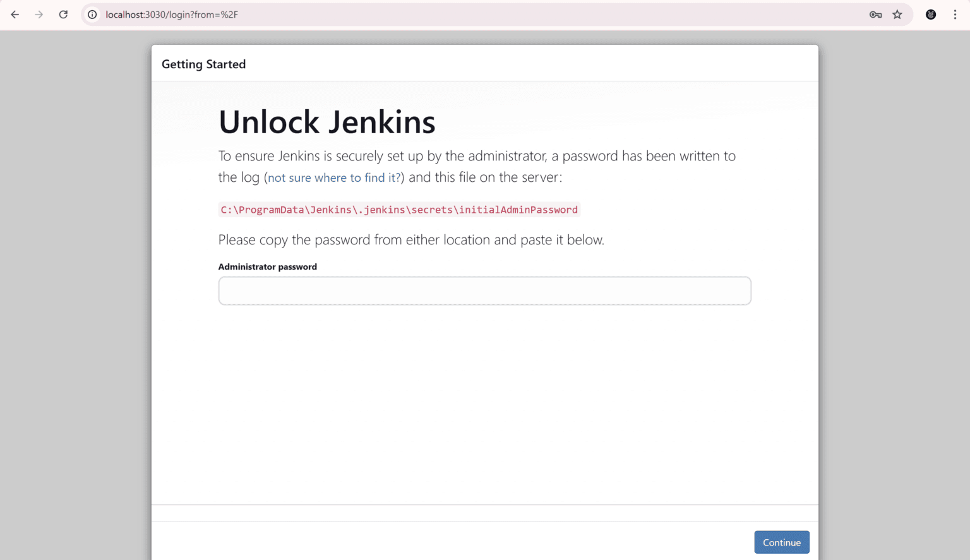This screenshot has height=560, width=970.
Task: Click the "Please copy the password" instruction
Action: coord(411,240)
